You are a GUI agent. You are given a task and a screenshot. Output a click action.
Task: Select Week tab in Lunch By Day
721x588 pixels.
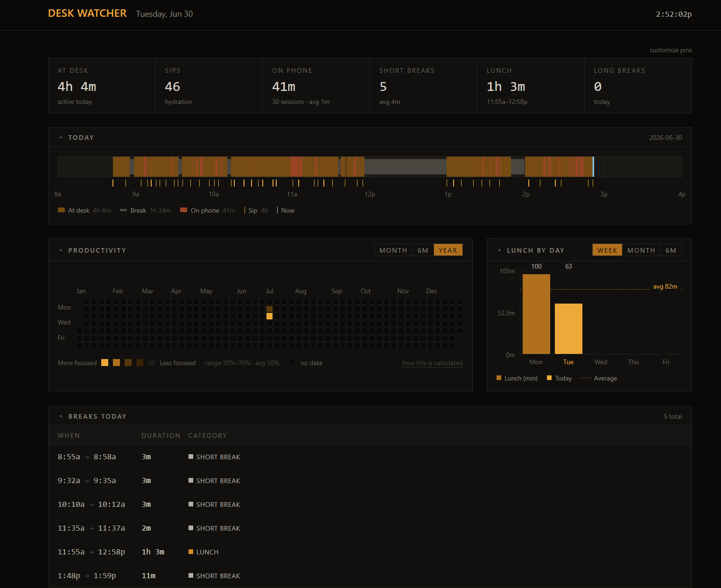tap(607, 250)
